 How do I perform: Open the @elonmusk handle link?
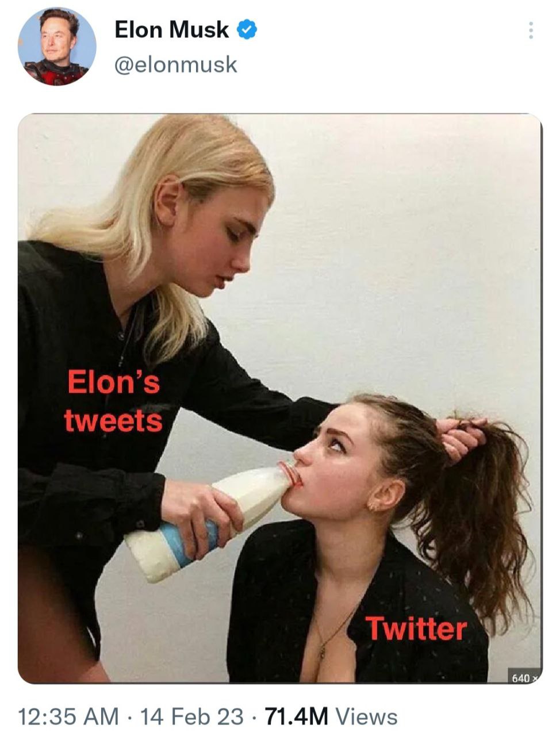(x=176, y=64)
